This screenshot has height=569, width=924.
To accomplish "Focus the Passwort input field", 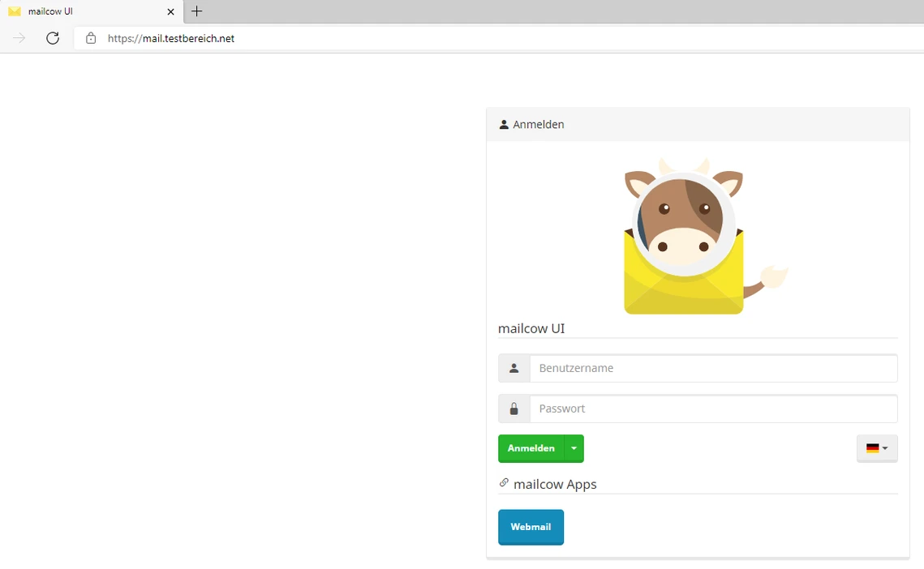I will (x=712, y=409).
